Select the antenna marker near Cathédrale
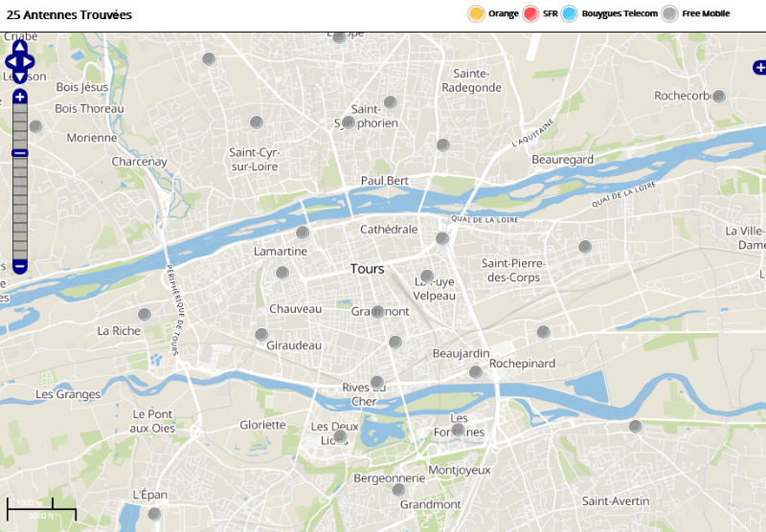 pos(442,238)
